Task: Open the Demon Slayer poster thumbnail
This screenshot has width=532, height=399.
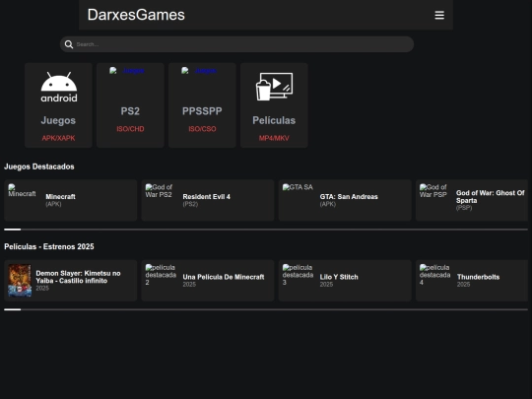Action: click(20, 281)
